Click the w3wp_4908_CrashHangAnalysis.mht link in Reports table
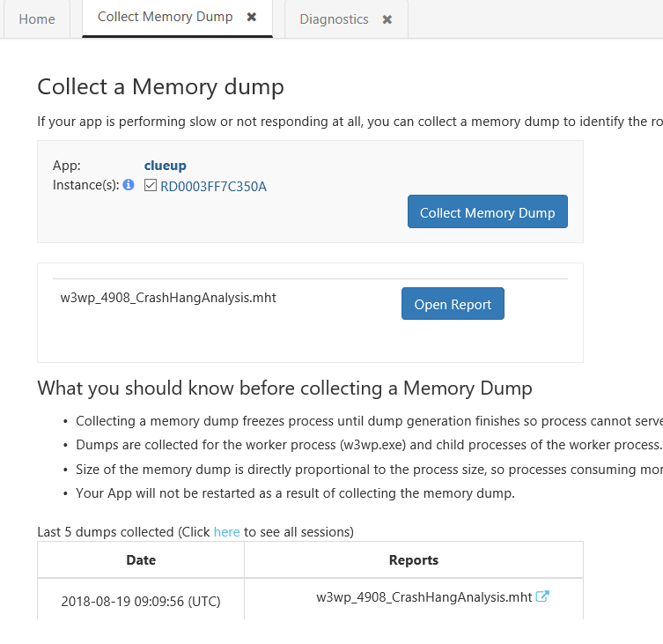The width and height of the screenshot is (663, 644). click(x=424, y=597)
